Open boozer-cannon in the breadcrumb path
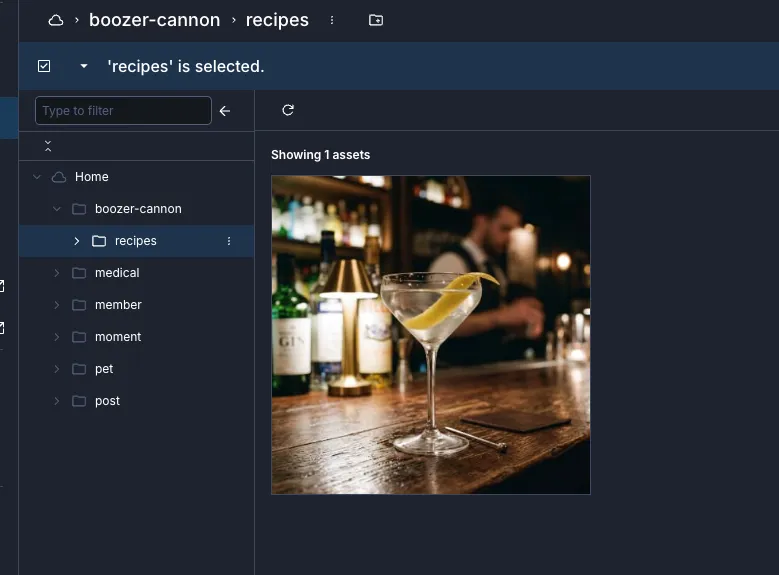The height and width of the screenshot is (575, 779). (154, 20)
